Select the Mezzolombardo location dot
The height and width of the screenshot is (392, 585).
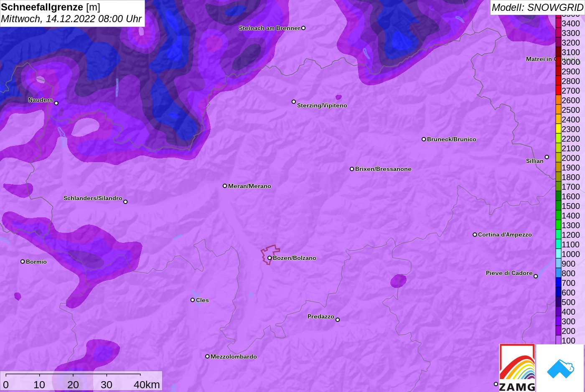[x=207, y=356]
